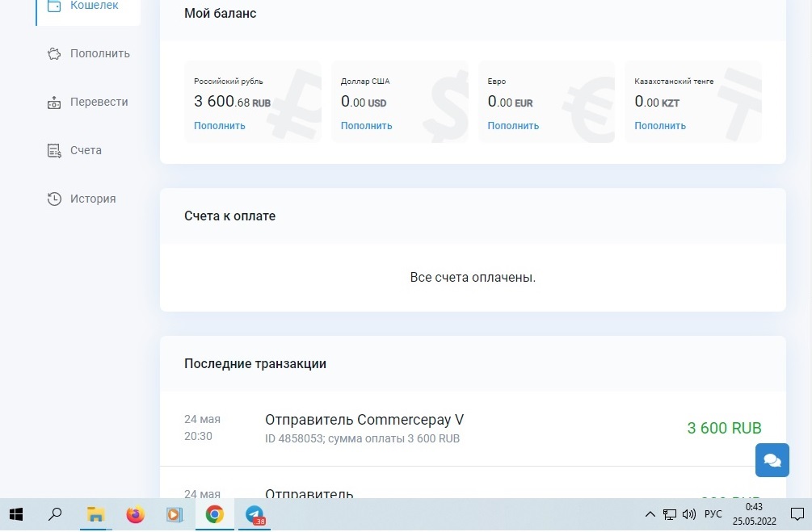812x532 pixels.
Task: Expand the hidden system tray icons chevron
Action: point(650,514)
